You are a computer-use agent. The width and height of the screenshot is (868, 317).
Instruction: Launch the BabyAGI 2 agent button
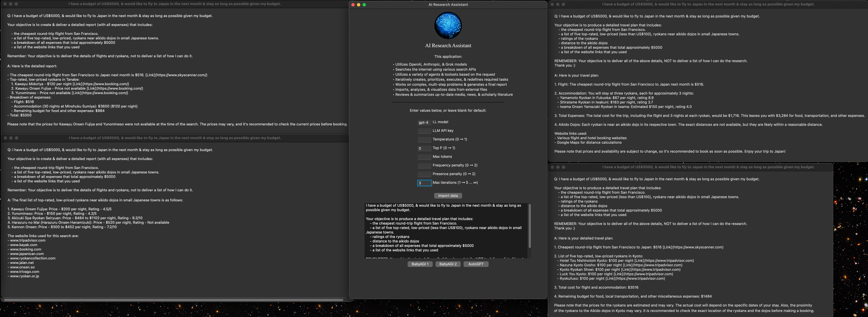tap(448, 264)
